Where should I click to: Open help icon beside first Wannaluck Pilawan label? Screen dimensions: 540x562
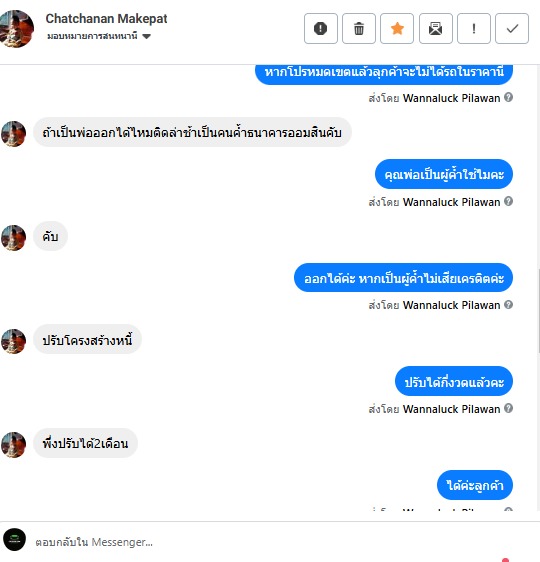508,97
